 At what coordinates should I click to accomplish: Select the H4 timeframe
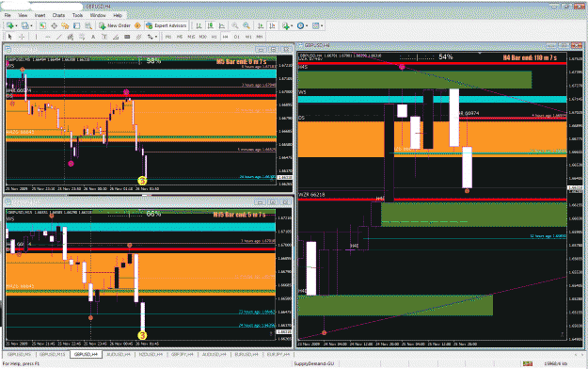pos(225,37)
